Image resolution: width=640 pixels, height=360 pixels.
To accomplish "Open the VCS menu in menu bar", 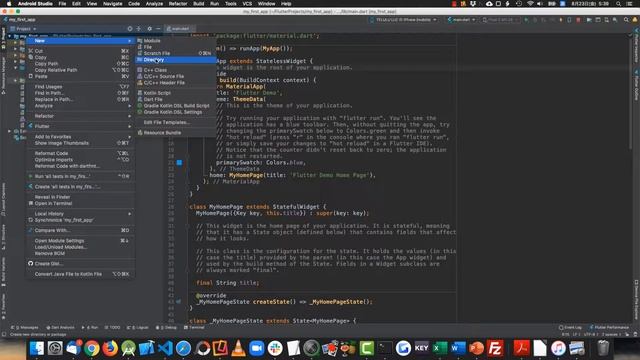I will 247,4.
